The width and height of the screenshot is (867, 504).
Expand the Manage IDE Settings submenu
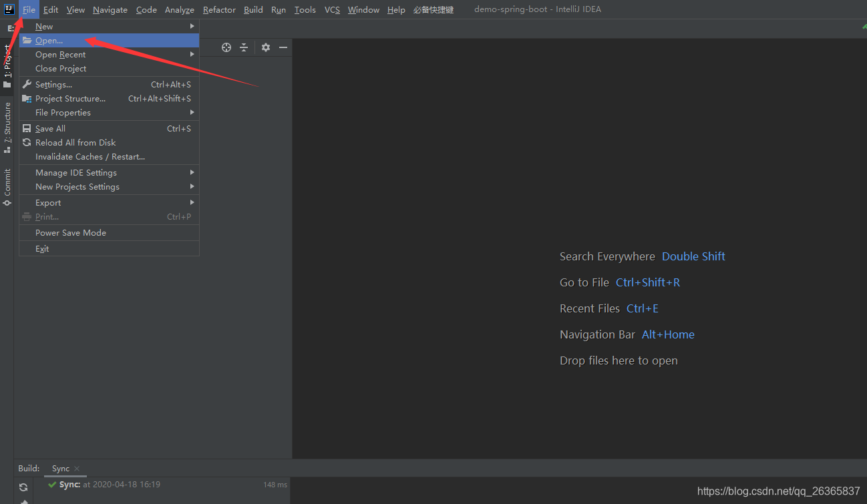109,173
